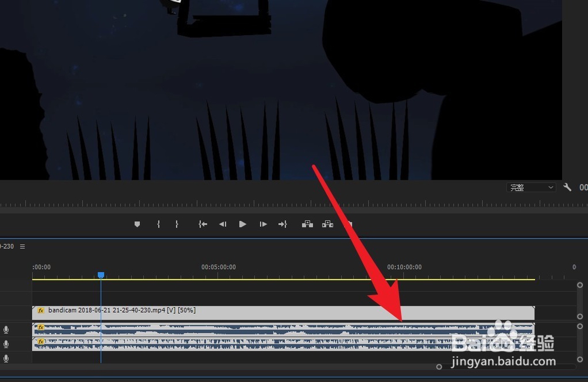Go to In point button

[203, 224]
